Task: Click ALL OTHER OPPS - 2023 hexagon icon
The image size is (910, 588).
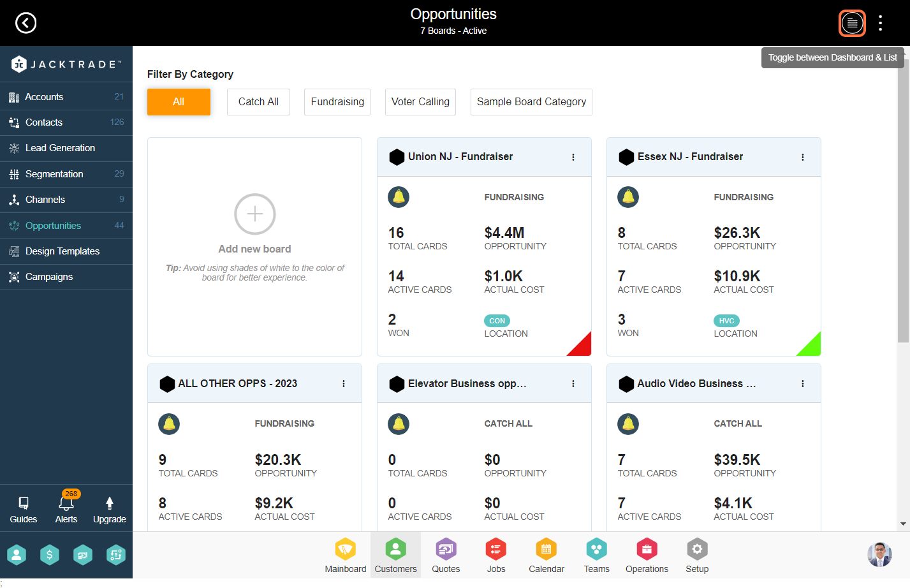Action: point(167,384)
